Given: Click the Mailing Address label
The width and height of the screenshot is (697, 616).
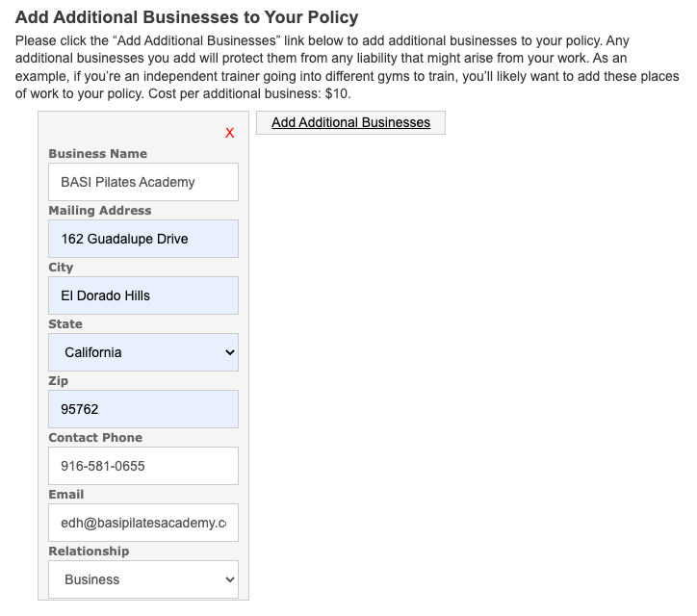Looking at the screenshot, I should click(x=100, y=210).
